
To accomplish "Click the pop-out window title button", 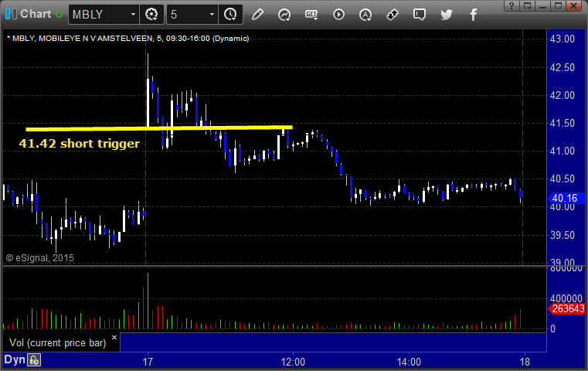I will coord(528,5).
